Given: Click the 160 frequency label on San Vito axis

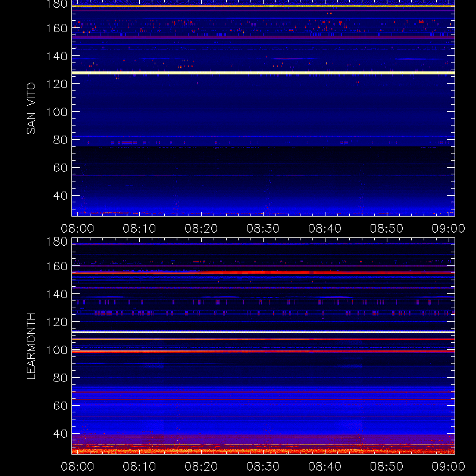Looking at the screenshot, I should [57, 28].
